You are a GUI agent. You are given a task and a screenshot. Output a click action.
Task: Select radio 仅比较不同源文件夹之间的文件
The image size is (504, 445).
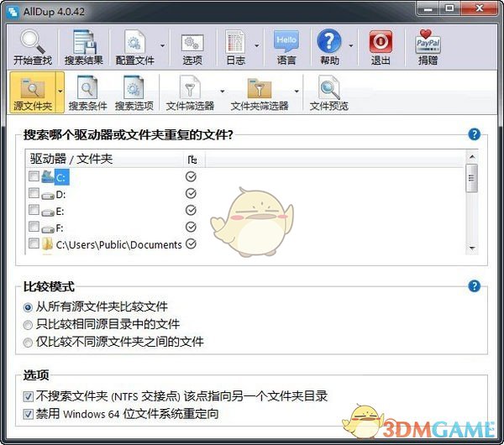pyautogui.click(x=28, y=343)
